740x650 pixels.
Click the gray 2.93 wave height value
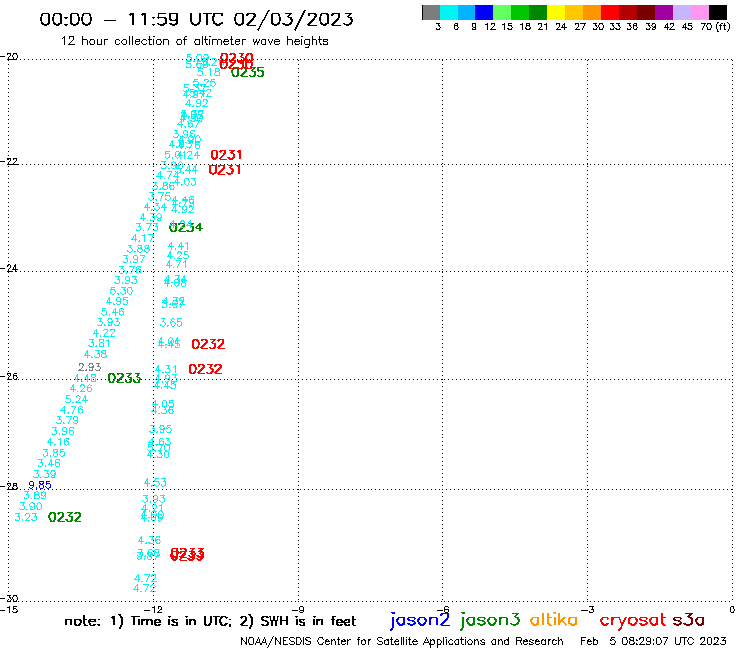tap(89, 367)
